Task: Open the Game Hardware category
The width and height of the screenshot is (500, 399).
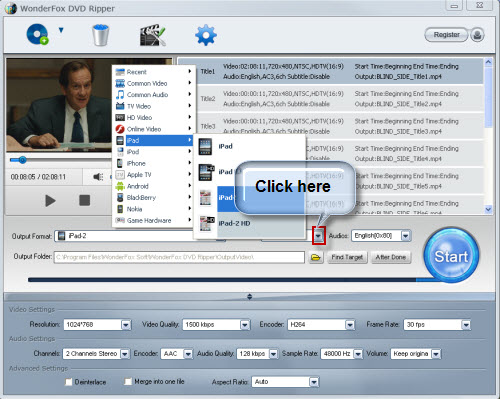Action: [x=153, y=220]
